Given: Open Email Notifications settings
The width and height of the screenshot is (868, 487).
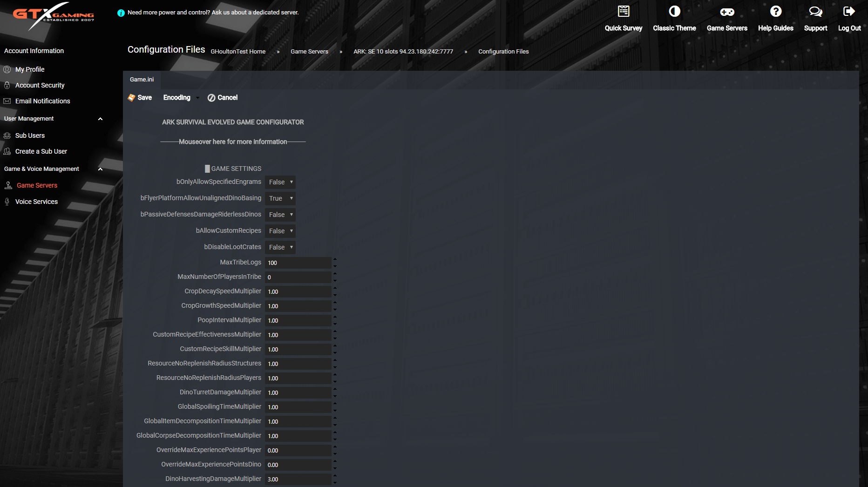Looking at the screenshot, I should click(x=43, y=101).
